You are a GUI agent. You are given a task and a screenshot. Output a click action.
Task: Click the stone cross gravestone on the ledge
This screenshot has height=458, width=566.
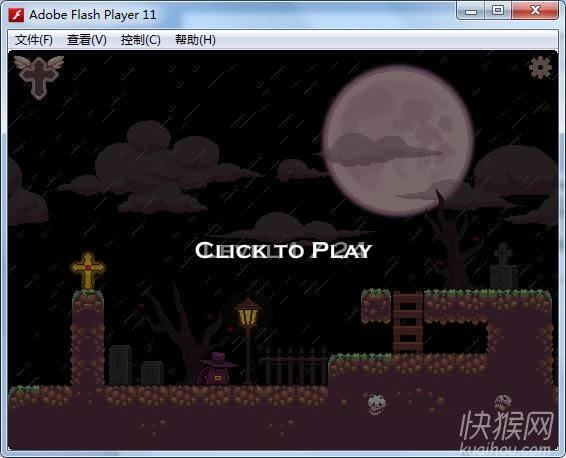click(x=504, y=266)
